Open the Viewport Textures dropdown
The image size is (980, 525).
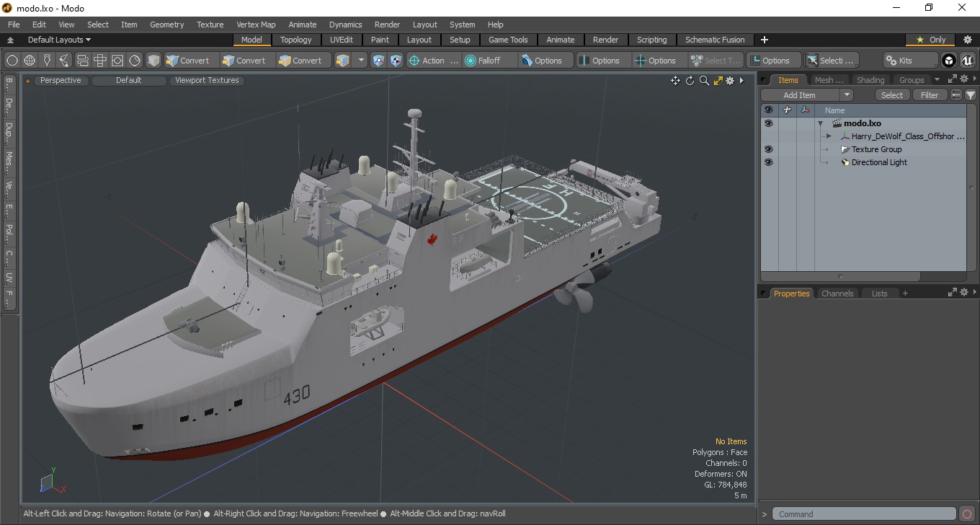[207, 80]
